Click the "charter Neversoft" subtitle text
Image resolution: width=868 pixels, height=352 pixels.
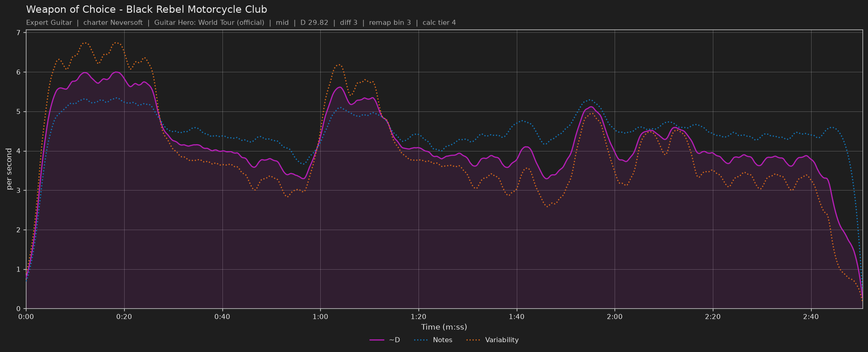click(x=113, y=23)
